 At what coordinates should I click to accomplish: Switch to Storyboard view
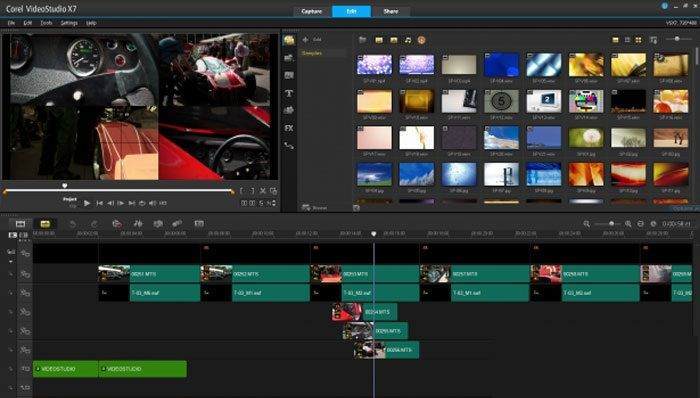point(20,224)
